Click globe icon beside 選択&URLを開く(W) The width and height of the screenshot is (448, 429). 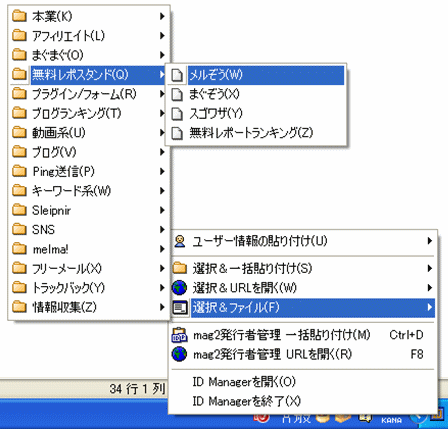coord(180,288)
